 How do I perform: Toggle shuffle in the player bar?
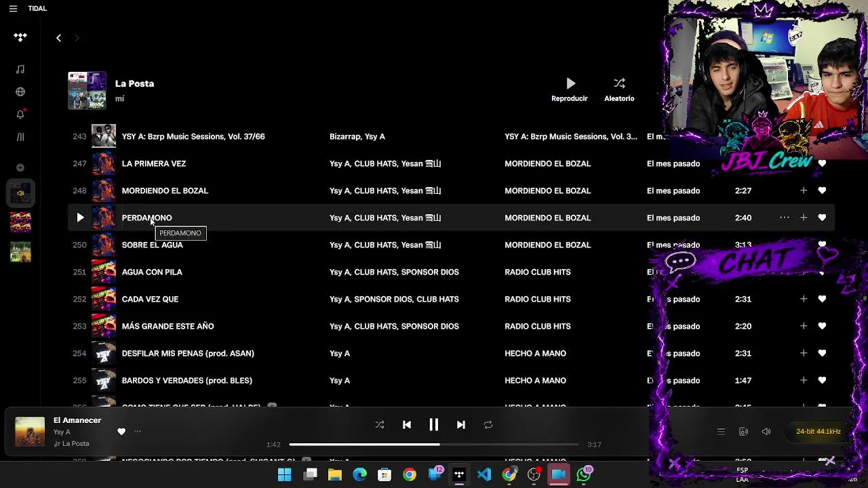380,425
